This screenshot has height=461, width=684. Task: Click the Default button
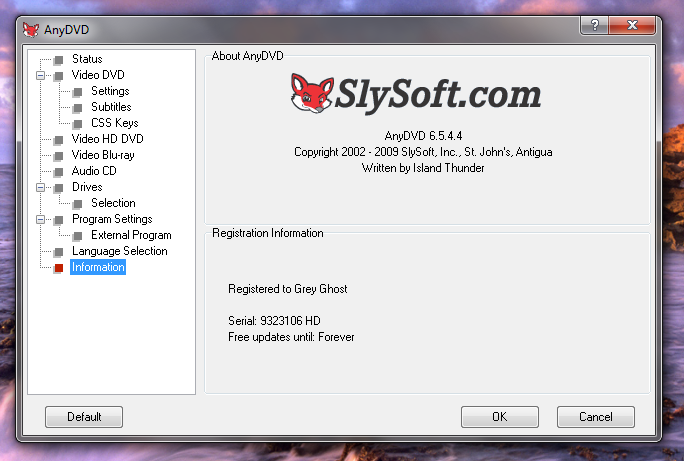(x=84, y=417)
